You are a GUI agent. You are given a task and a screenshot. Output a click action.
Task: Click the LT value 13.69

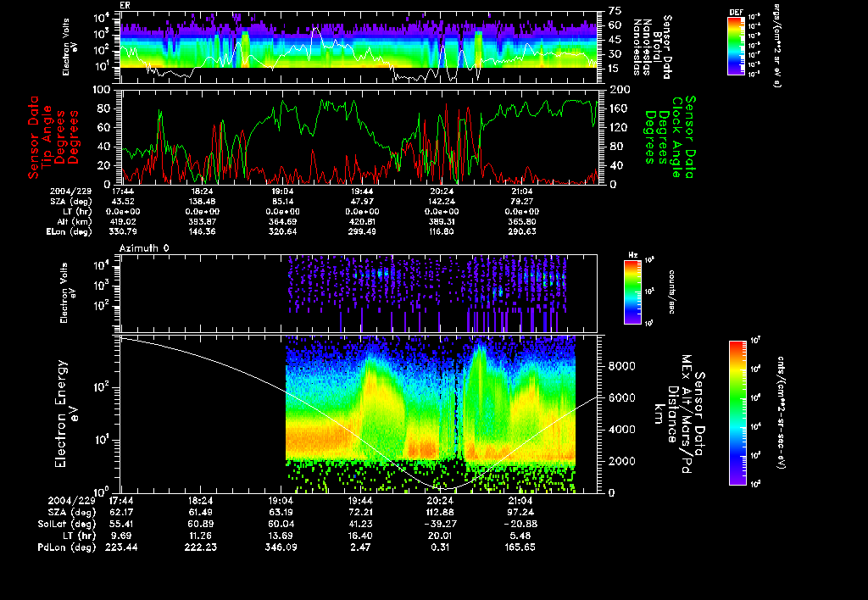281,536
